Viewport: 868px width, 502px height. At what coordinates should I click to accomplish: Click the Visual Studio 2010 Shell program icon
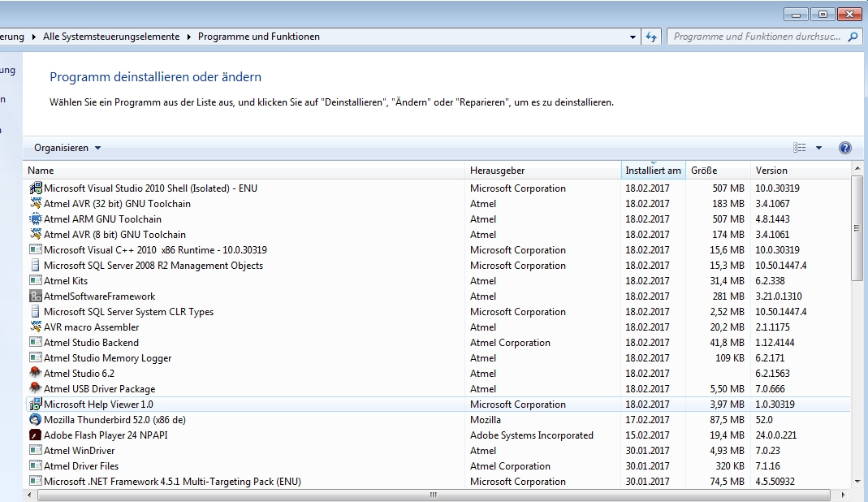(x=36, y=188)
